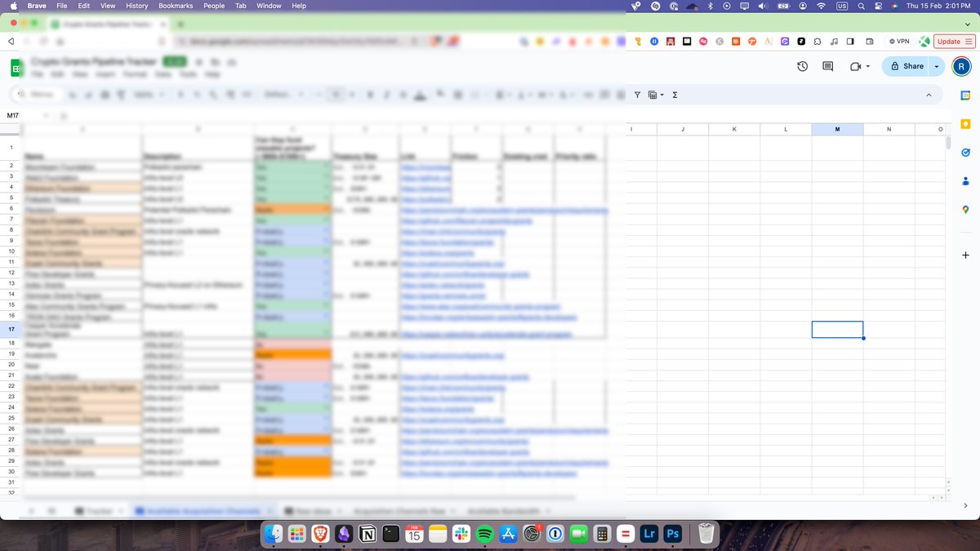Go back with browser back arrow

[x=11, y=42]
